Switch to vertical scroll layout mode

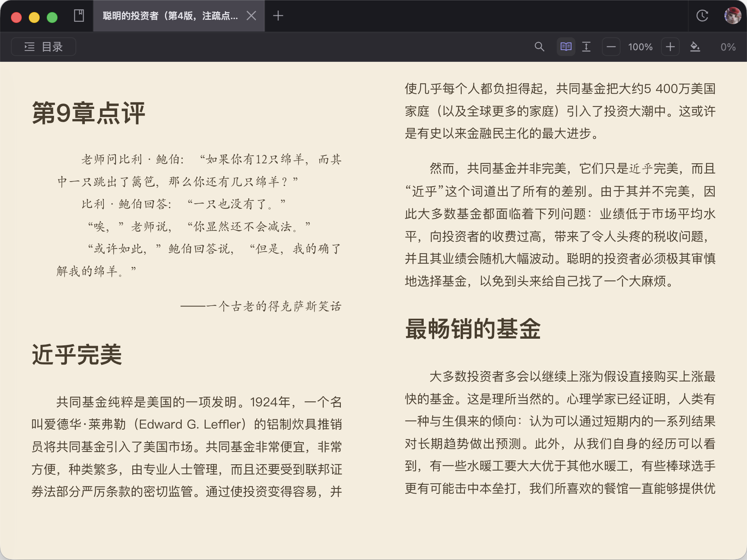click(586, 47)
